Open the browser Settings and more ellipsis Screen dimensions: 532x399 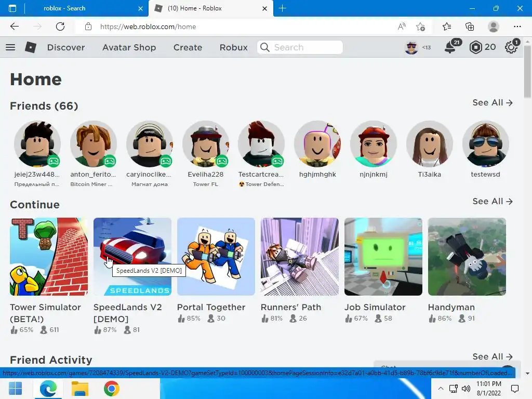coord(517,26)
